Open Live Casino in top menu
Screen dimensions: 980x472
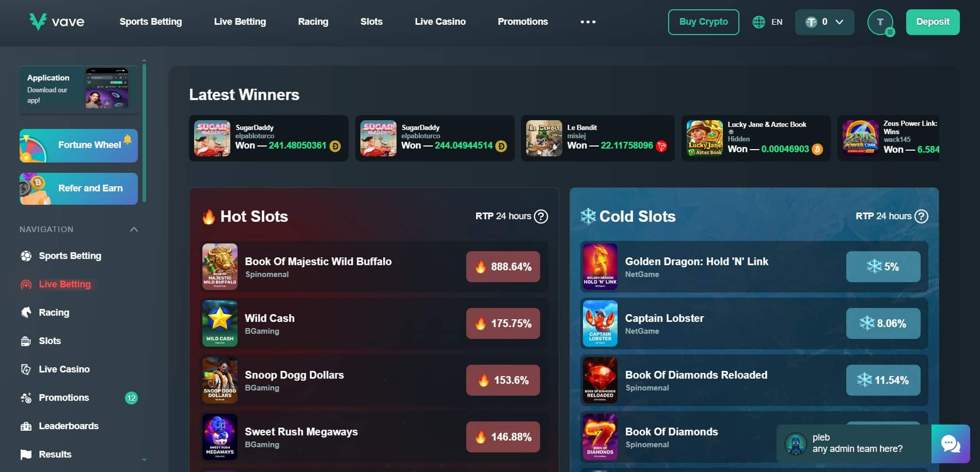(x=440, y=22)
